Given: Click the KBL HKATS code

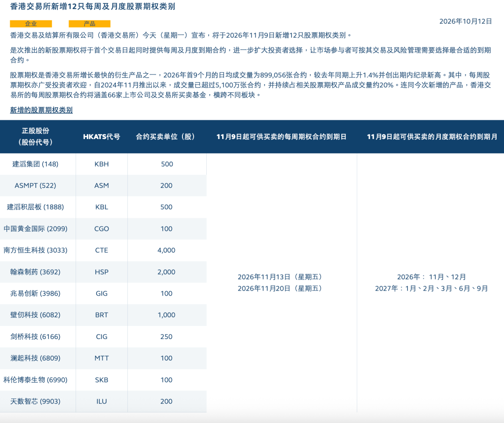Looking at the screenshot, I should click(x=102, y=207).
